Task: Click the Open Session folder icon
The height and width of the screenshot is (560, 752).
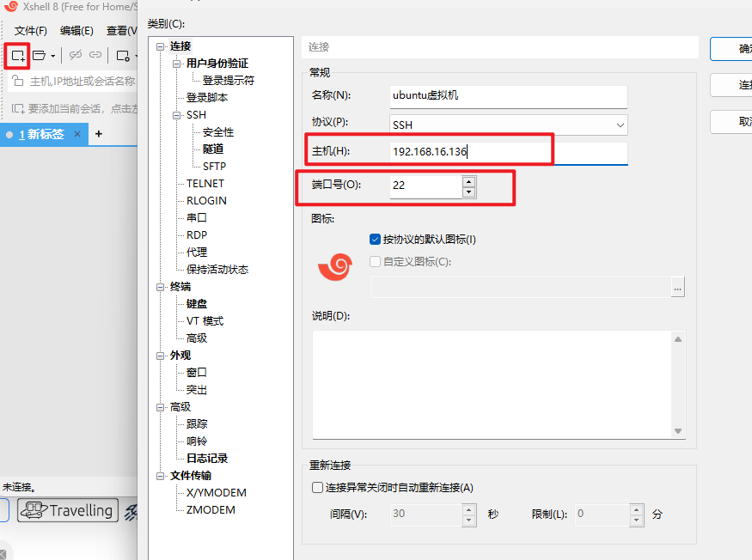Action: tap(40, 56)
